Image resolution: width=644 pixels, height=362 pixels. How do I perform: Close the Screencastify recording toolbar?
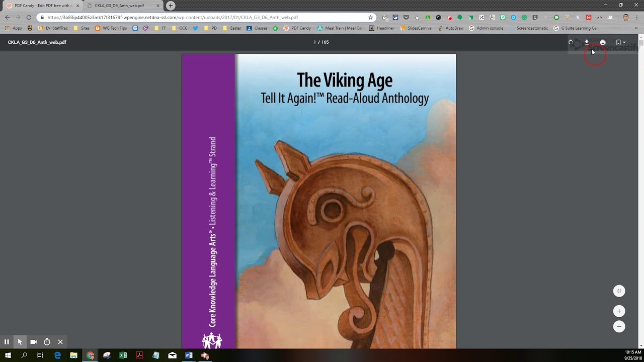click(60, 342)
